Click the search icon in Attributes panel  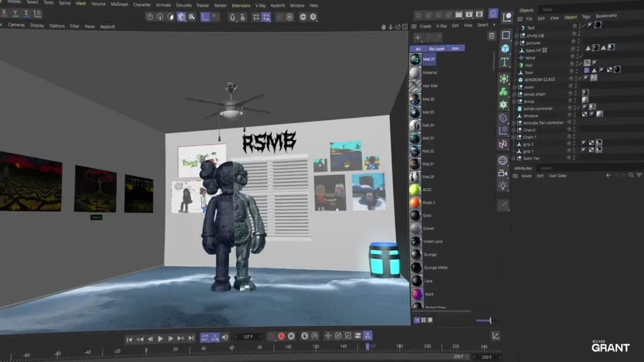[631, 175]
